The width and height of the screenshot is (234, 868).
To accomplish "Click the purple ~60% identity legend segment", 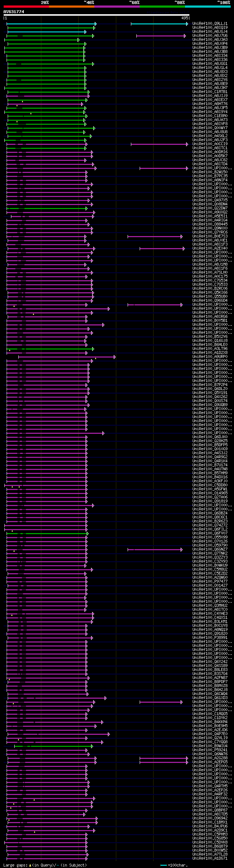I will [117, 7].
